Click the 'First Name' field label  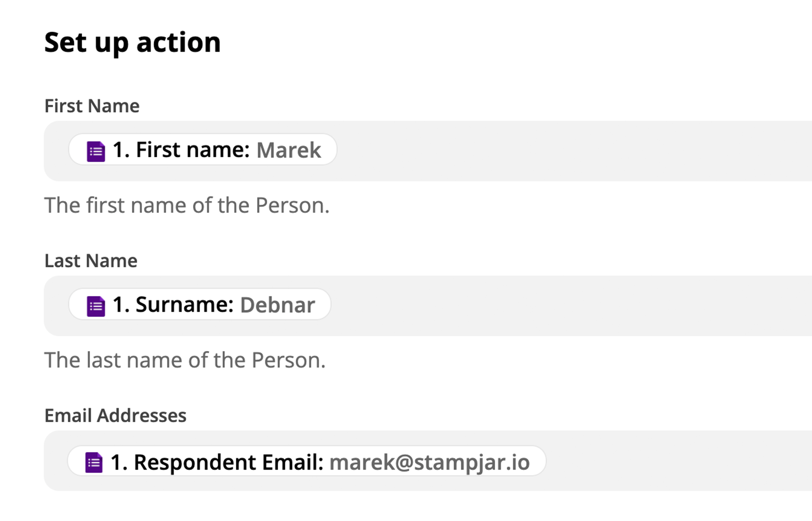coord(92,106)
